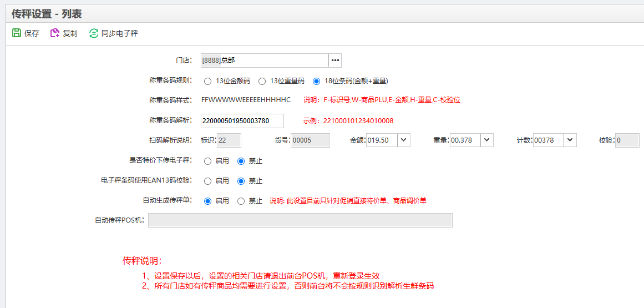Select the 13位金额码 radio option
The height and width of the screenshot is (308, 644).
208,82
